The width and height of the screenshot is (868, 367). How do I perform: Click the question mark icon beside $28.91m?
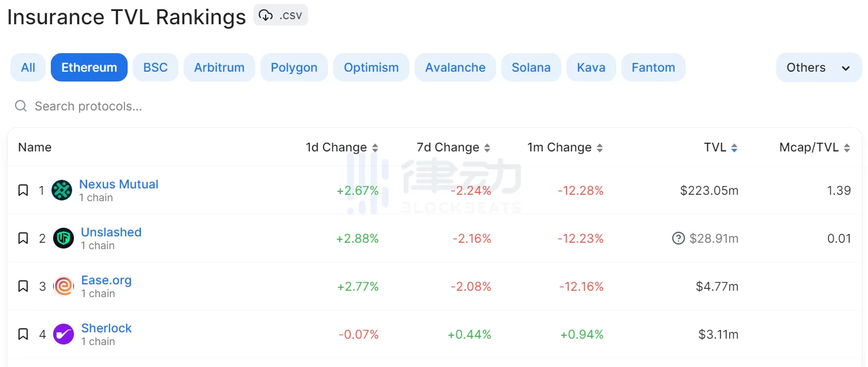click(679, 238)
